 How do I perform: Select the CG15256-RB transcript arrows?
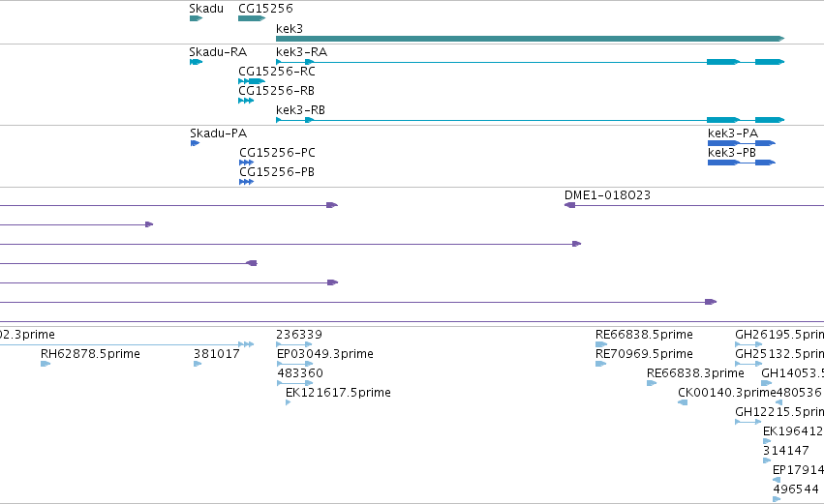point(246,101)
